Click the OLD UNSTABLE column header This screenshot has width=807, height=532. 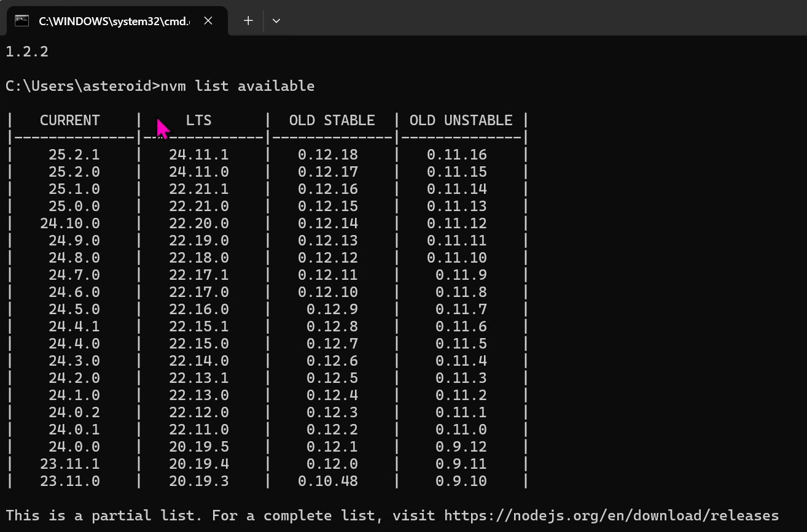[x=461, y=120]
